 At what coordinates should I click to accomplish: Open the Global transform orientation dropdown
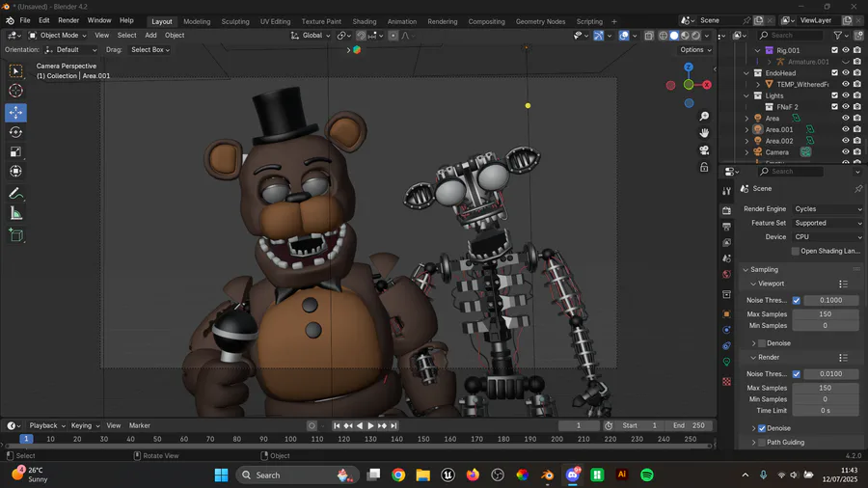[x=311, y=36]
